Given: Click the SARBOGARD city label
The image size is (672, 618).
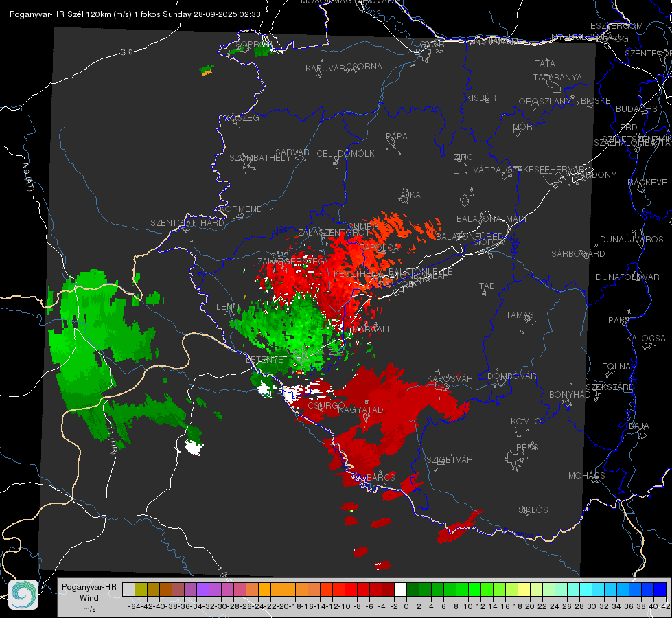Looking at the screenshot, I should tap(578, 254).
